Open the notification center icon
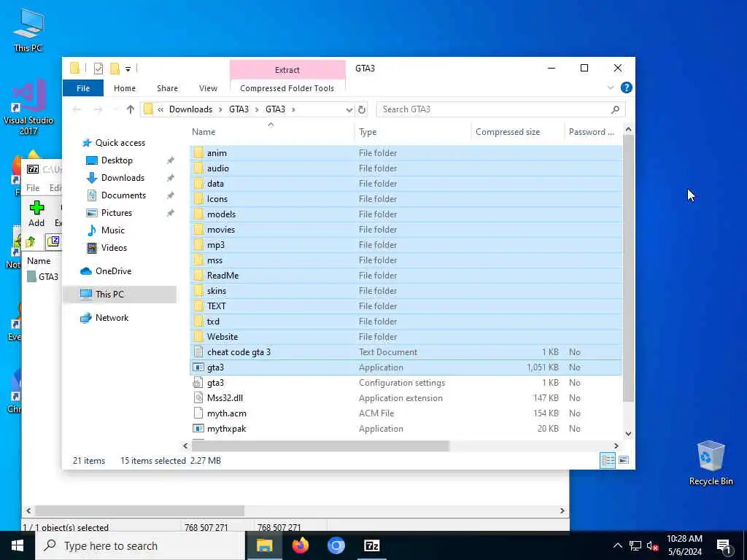 click(723, 546)
